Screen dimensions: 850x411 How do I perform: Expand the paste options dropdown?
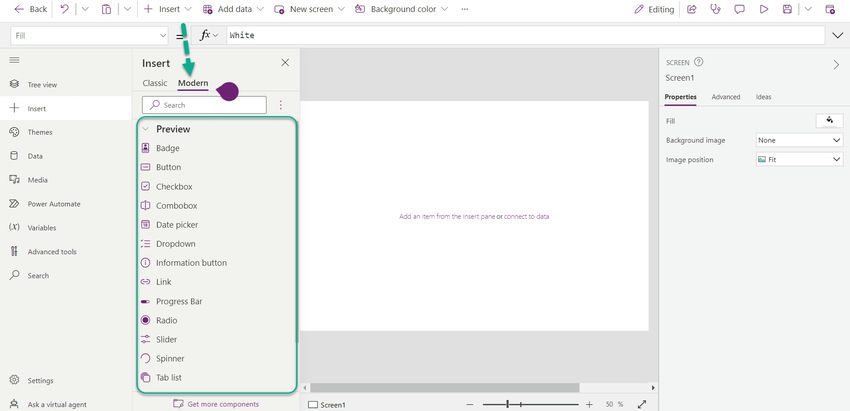[127, 9]
